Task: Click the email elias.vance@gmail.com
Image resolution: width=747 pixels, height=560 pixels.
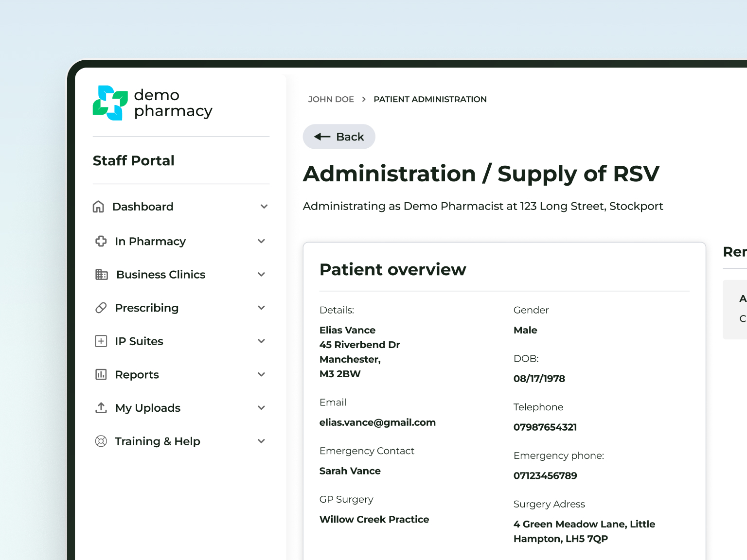Action: coord(377,422)
